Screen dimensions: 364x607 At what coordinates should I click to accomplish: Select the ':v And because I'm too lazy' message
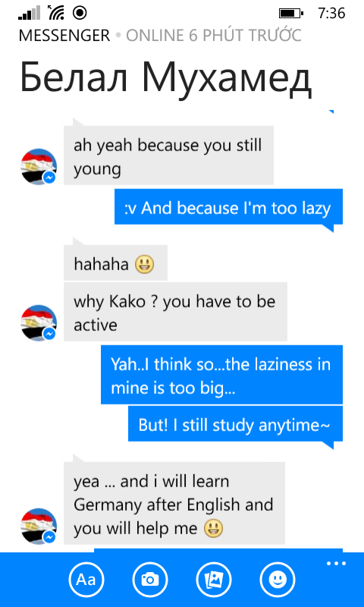228,206
